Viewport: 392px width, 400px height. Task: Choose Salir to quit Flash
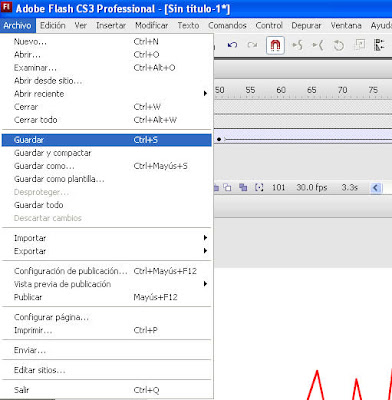coord(107,390)
